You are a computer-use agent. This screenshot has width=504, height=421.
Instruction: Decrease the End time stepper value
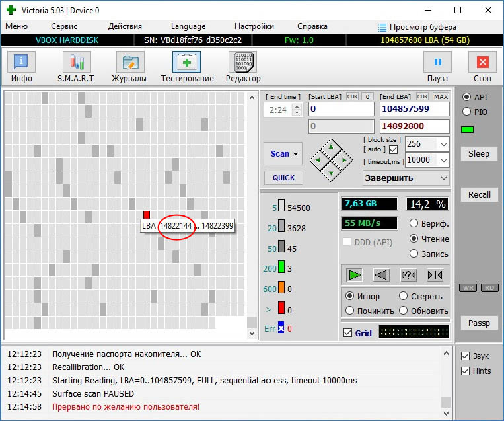[x=297, y=113]
